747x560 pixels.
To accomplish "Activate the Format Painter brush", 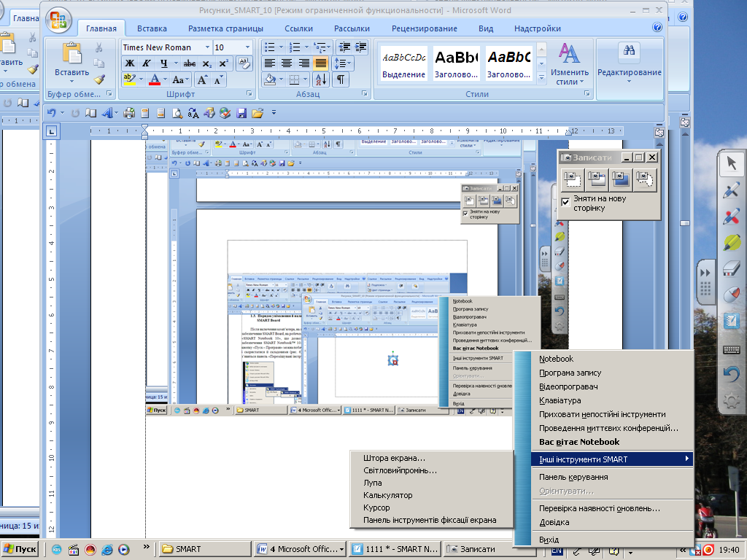I will [99, 79].
